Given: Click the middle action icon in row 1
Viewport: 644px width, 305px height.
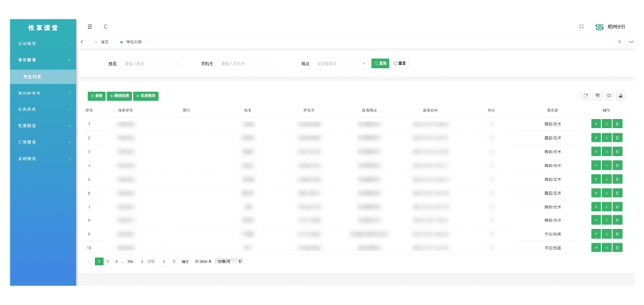Looking at the screenshot, I should click(606, 124).
